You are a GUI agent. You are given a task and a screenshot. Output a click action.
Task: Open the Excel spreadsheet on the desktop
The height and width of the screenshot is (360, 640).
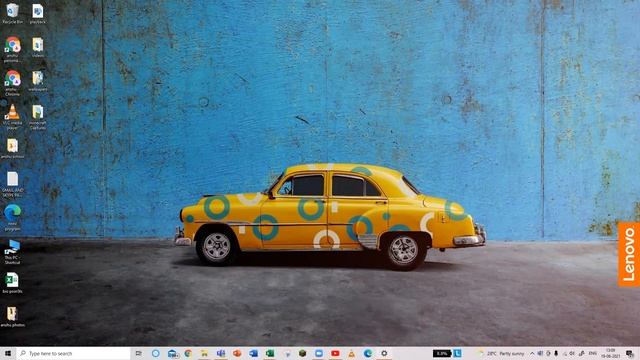[12, 282]
